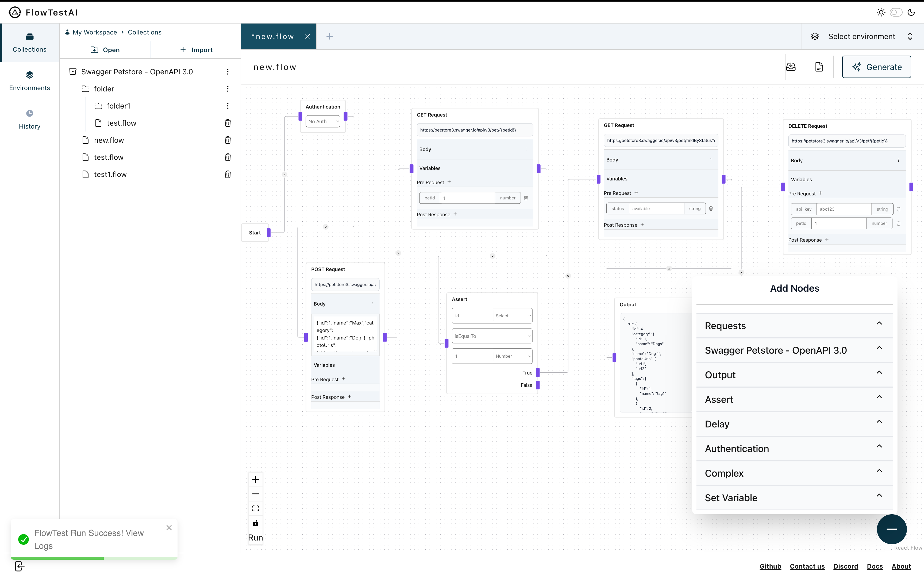Screen dimensions: 924x579
Task: Close Add Nodes panel with round minus button
Action: (x=892, y=529)
